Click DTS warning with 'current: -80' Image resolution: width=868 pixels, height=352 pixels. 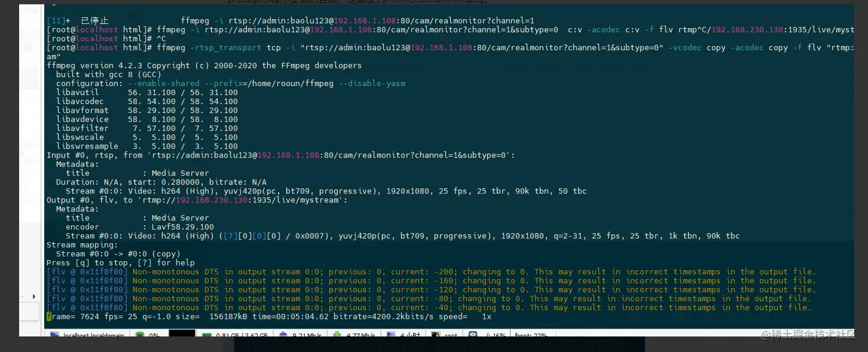(x=429, y=298)
